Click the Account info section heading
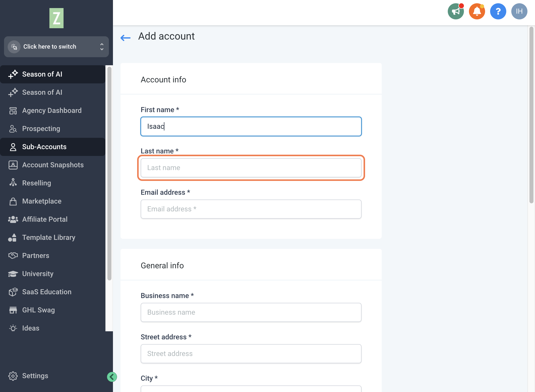Viewport: 535px width, 392px height. [x=163, y=80]
